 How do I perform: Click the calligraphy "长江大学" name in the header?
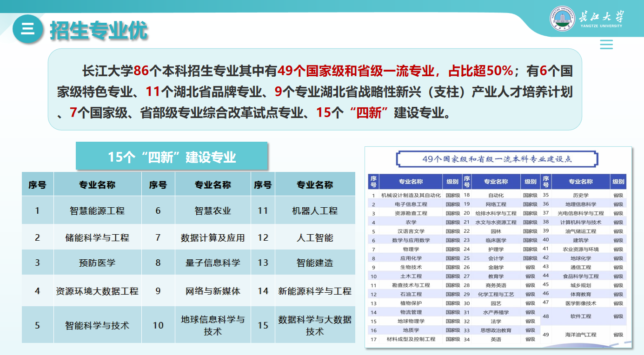[601, 17]
